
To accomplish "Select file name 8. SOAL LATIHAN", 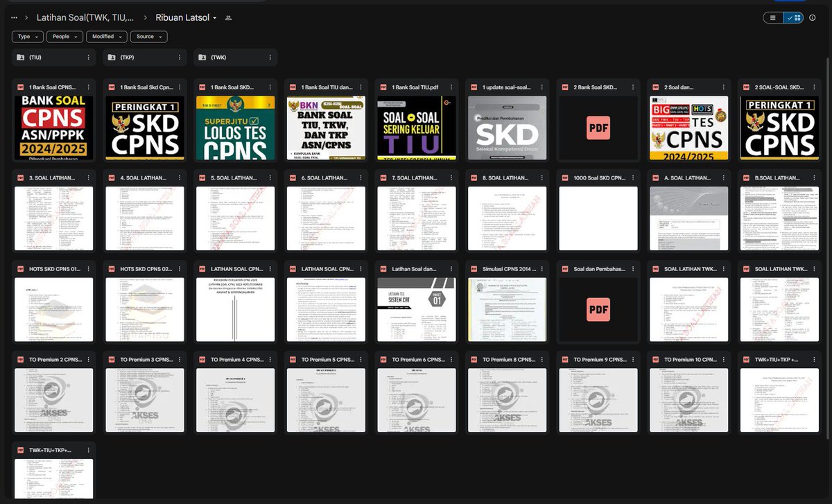I will pos(507,178).
